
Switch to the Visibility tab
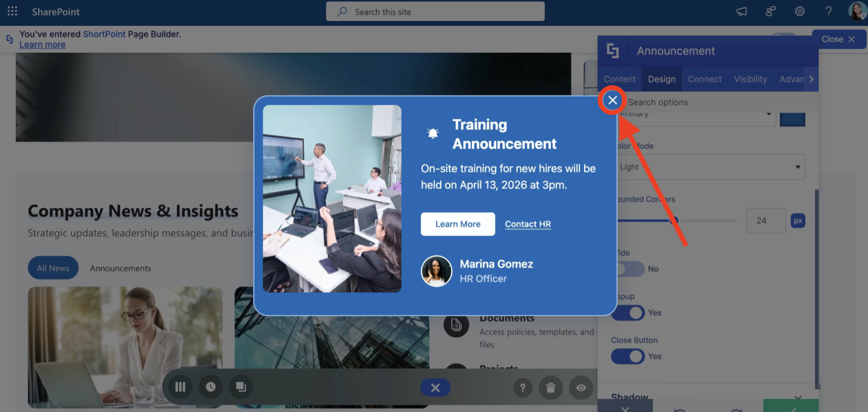click(750, 79)
